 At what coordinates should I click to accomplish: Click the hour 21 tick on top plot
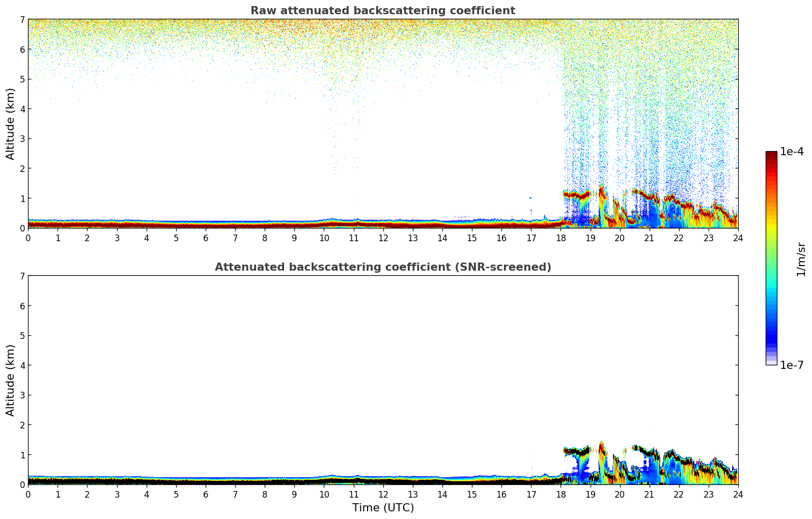(x=649, y=238)
